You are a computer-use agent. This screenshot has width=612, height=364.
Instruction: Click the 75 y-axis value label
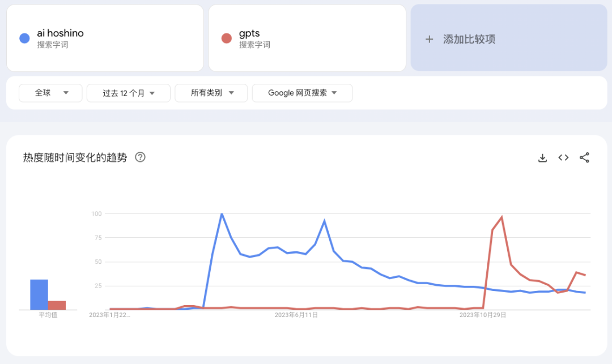(x=99, y=238)
